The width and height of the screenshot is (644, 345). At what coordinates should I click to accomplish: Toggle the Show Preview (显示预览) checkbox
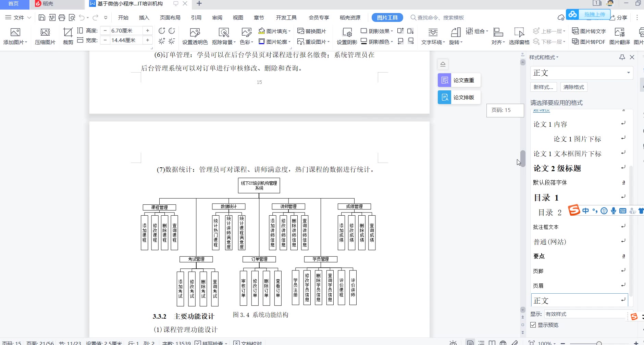click(x=533, y=325)
